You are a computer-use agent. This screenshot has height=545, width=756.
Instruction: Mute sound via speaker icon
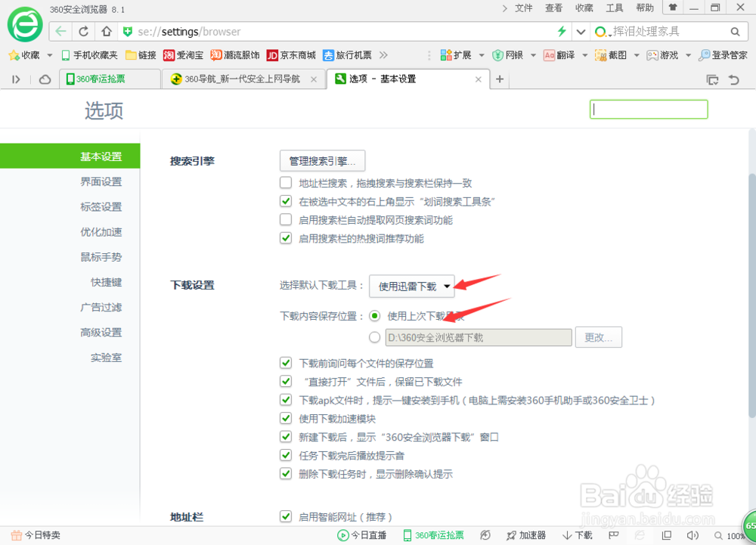[x=692, y=535]
